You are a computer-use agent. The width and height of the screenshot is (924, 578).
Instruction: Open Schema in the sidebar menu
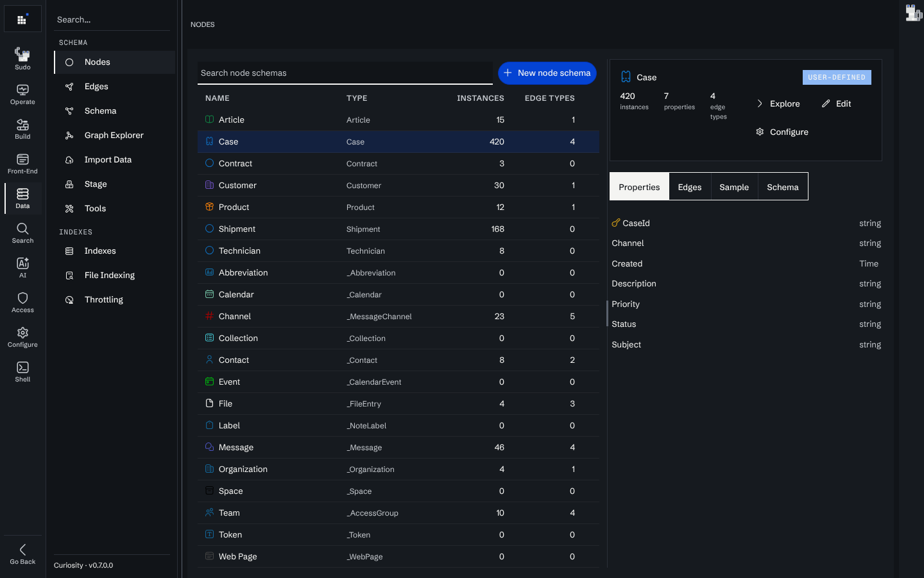114,111
